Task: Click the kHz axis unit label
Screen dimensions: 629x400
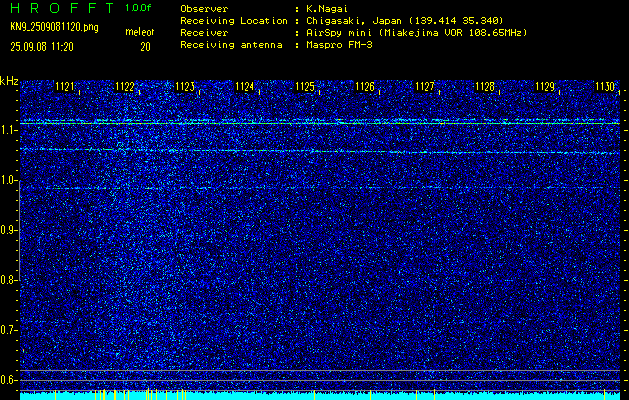Action: point(9,82)
